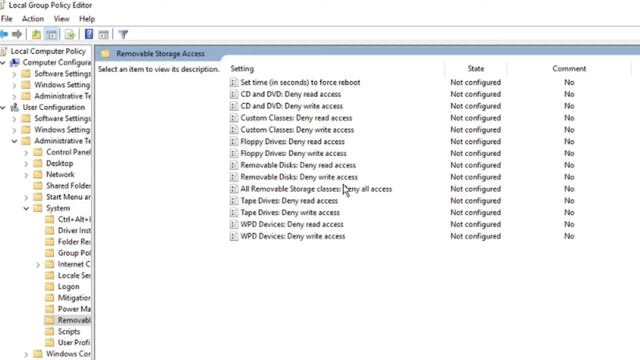Screen dimensions: 640x360
Task: Sort by the State column header
Action: [x=476, y=69]
